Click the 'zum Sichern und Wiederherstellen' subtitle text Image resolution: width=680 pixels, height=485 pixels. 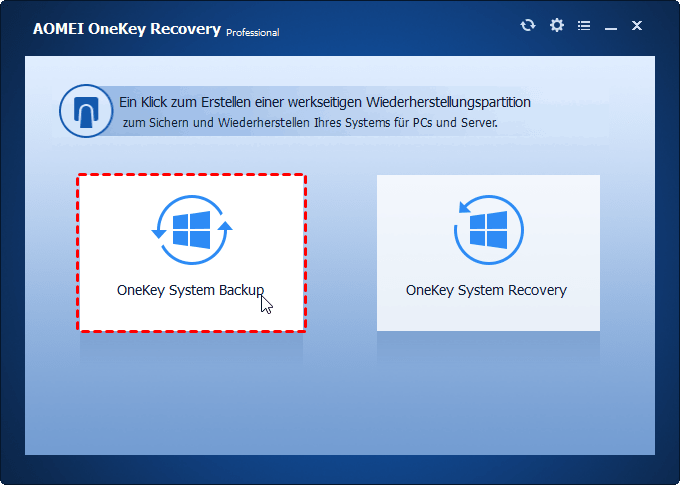click(310, 123)
